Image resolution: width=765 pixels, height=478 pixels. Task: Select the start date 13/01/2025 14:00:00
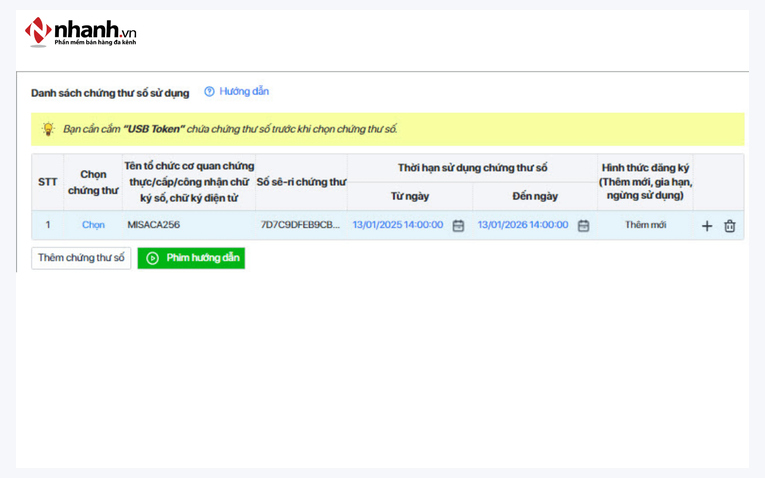click(398, 225)
